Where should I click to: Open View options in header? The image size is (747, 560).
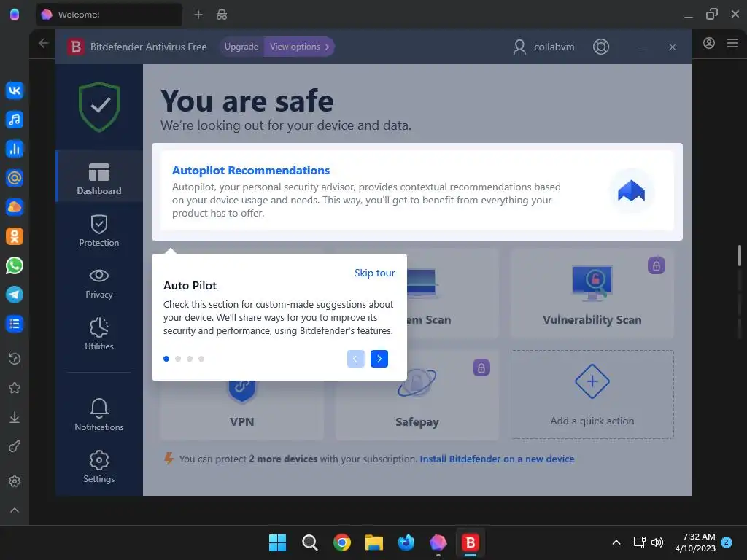click(299, 47)
